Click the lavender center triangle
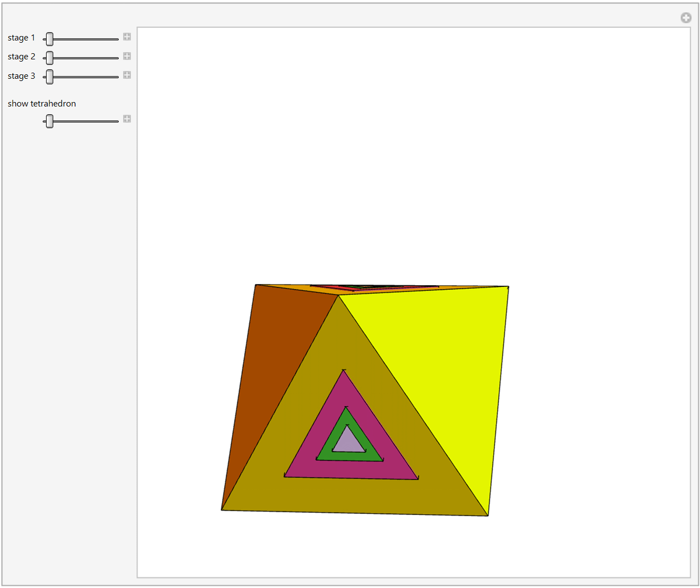 pos(348,443)
